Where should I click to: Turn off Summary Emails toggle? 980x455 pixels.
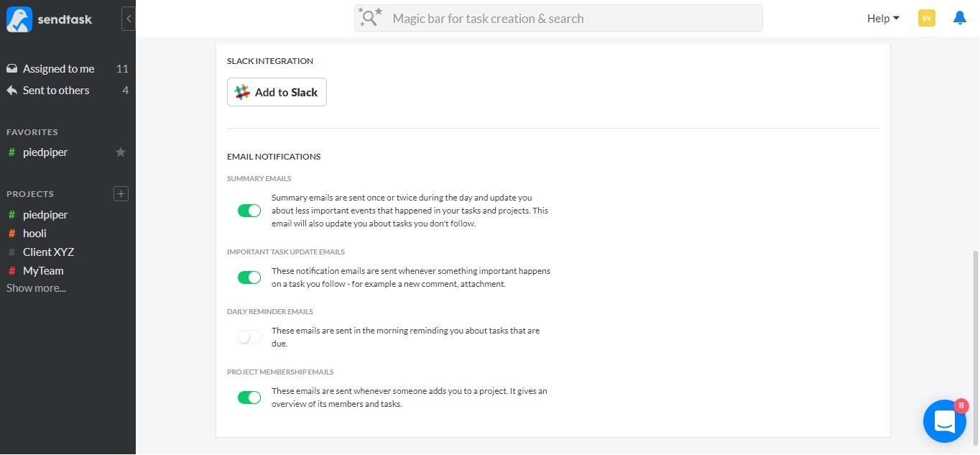pos(249,211)
